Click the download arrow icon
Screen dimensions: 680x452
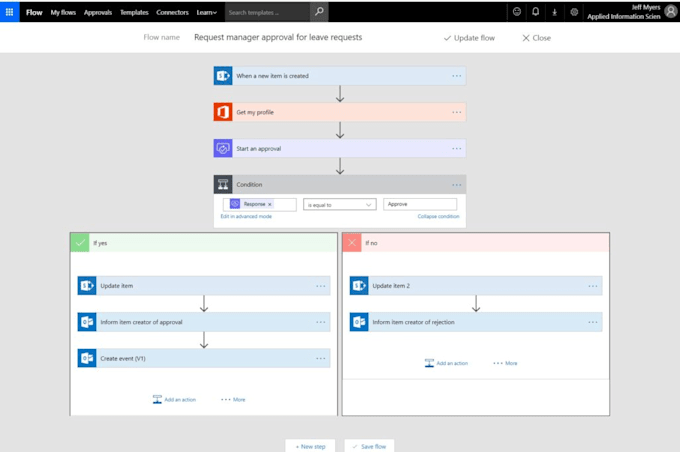[x=555, y=12]
